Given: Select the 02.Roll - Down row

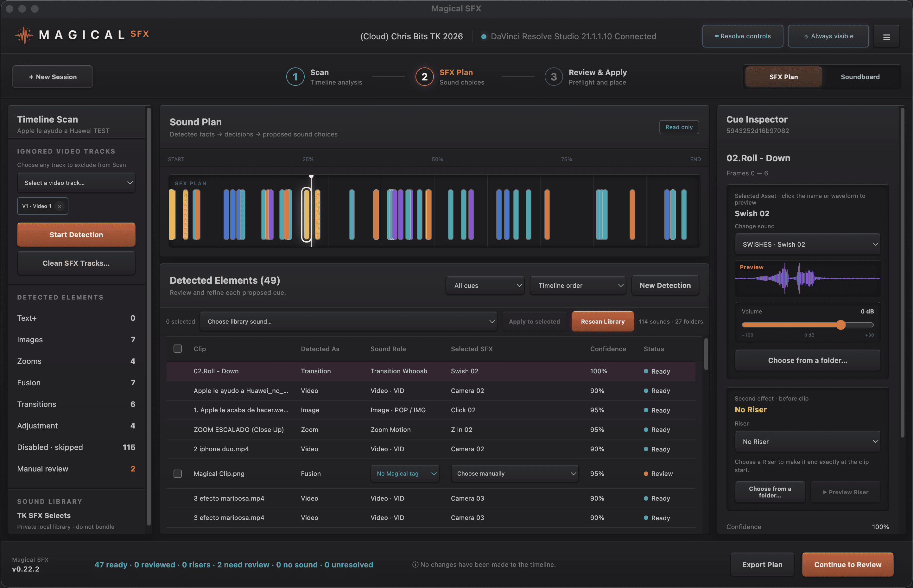Looking at the screenshot, I should [x=431, y=371].
